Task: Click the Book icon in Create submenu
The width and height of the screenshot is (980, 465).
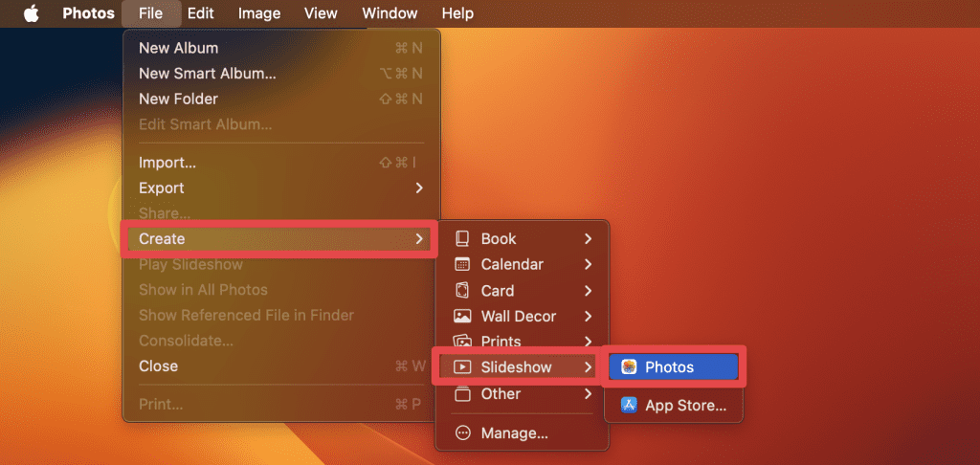Action: pyautogui.click(x=463, y=239)
